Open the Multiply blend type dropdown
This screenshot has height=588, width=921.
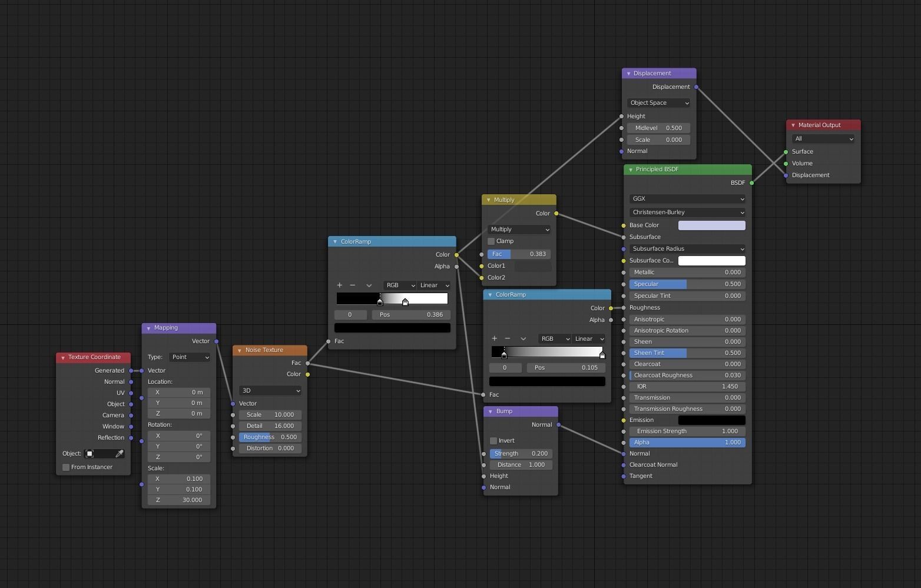(519, 230)
